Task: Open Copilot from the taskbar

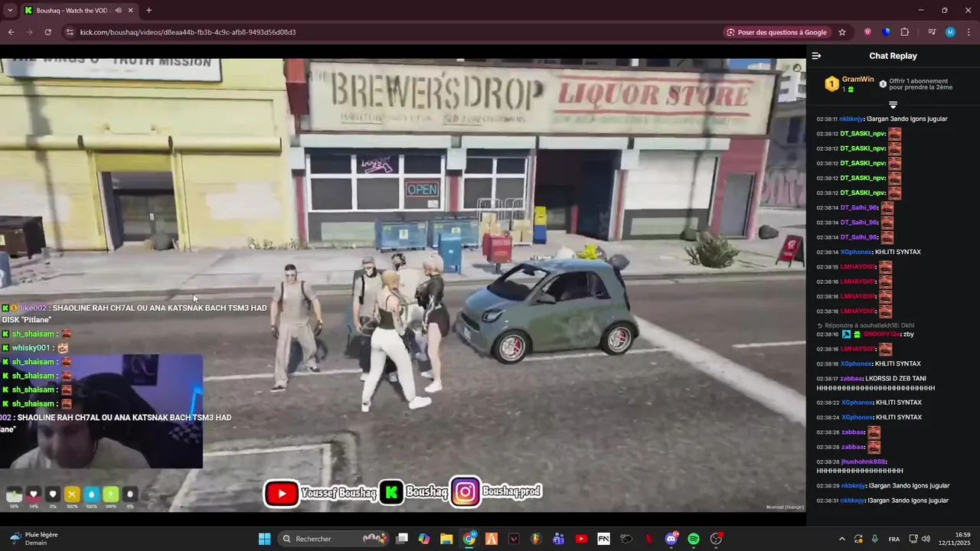Action: point(424,539)
